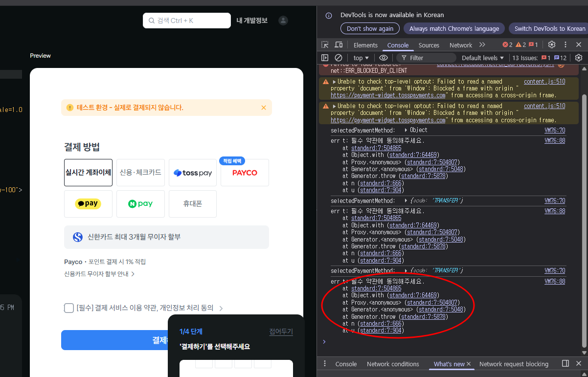Expand the selectedPaymentMethod Object entry

tap(406, 130)
